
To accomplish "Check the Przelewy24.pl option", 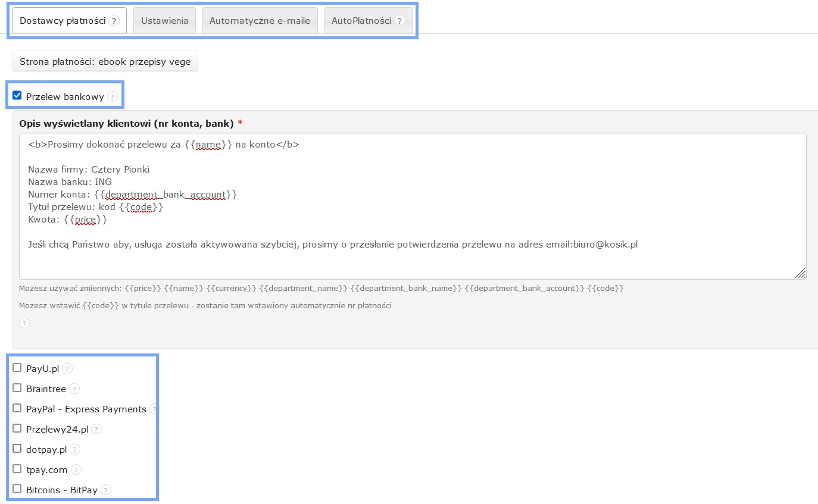I will [17, 428].
